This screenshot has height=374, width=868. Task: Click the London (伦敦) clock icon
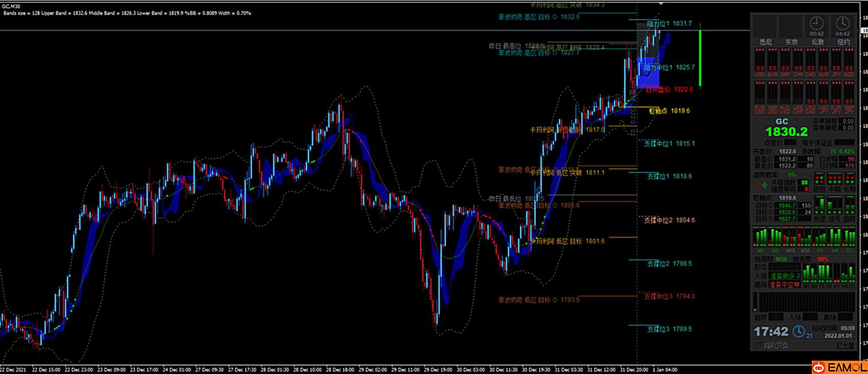point(816,24)
